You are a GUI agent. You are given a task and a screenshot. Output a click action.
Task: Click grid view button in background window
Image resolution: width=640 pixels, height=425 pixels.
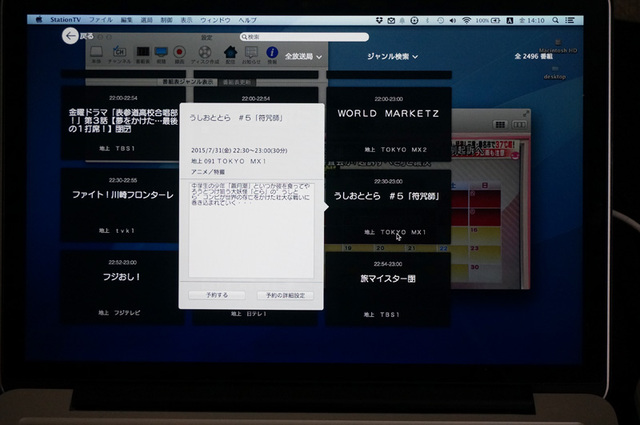click(500, 125)
